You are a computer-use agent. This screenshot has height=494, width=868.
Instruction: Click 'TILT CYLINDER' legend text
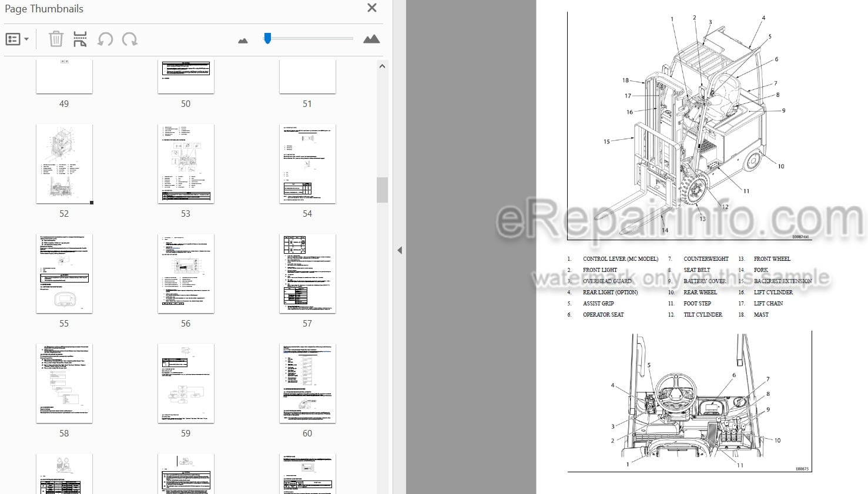703,315
